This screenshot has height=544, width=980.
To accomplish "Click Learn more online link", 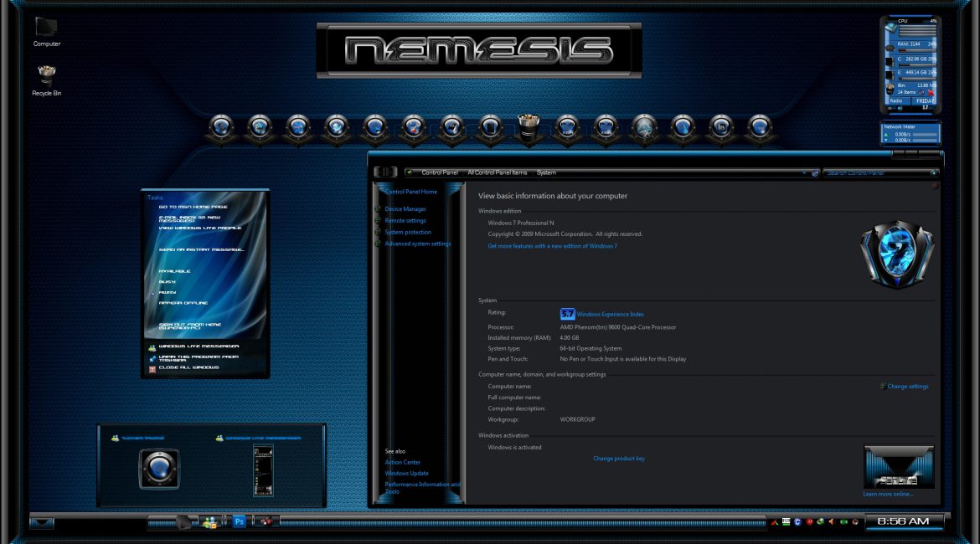I will click(x=888, y=494).
